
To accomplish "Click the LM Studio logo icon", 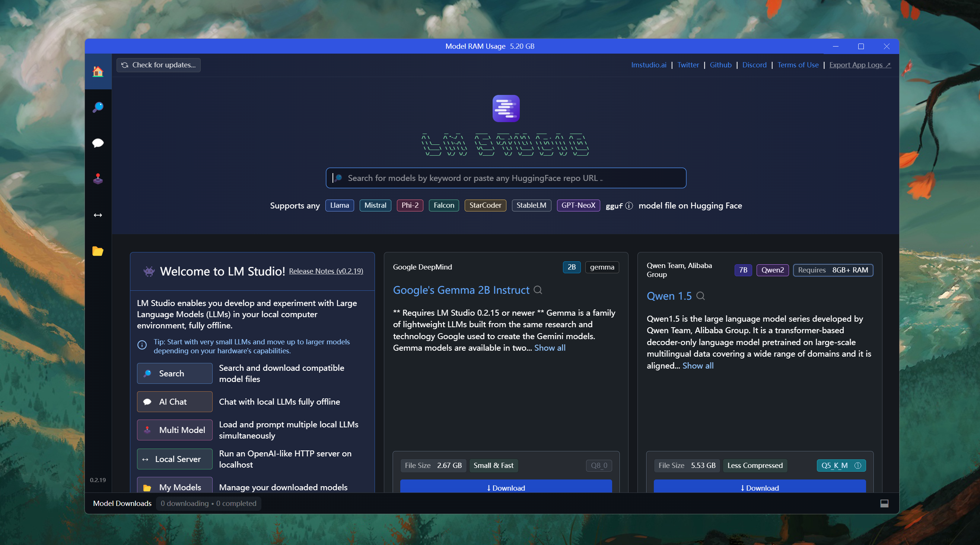I will [x=506, y=108].
